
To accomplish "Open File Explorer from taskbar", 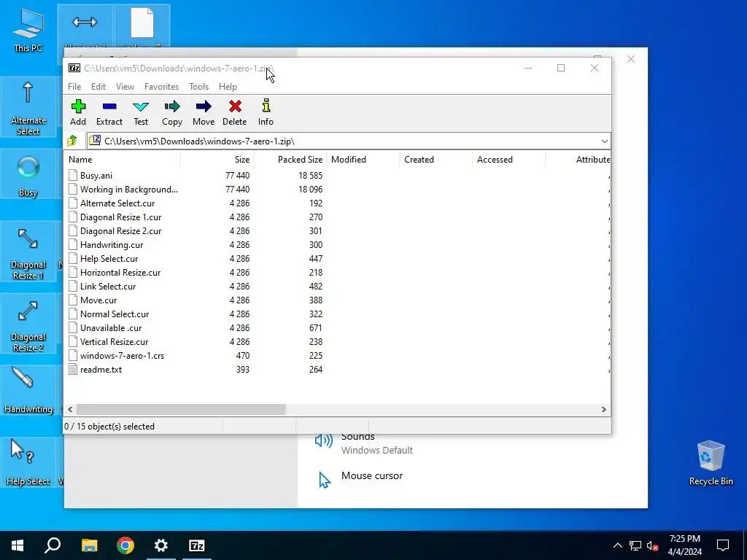I will click(x=89, y=545).
